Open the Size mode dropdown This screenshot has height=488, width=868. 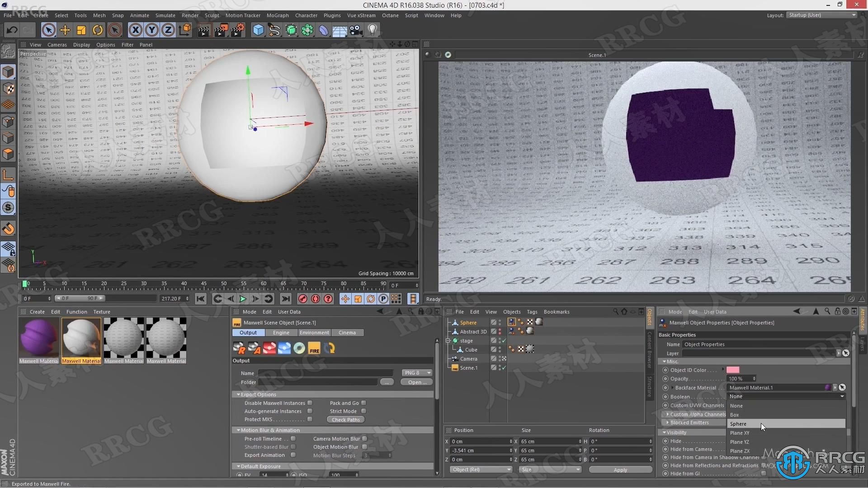550,469
